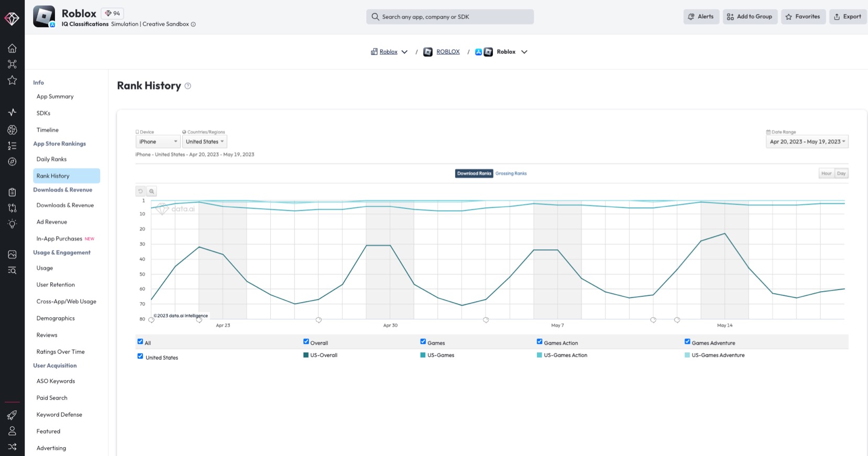Image resolution: width=868 pixels, height=456 pixels.
Task: Click the ROBLOX publisher breadcrumb link
Action: click(448, 52)
